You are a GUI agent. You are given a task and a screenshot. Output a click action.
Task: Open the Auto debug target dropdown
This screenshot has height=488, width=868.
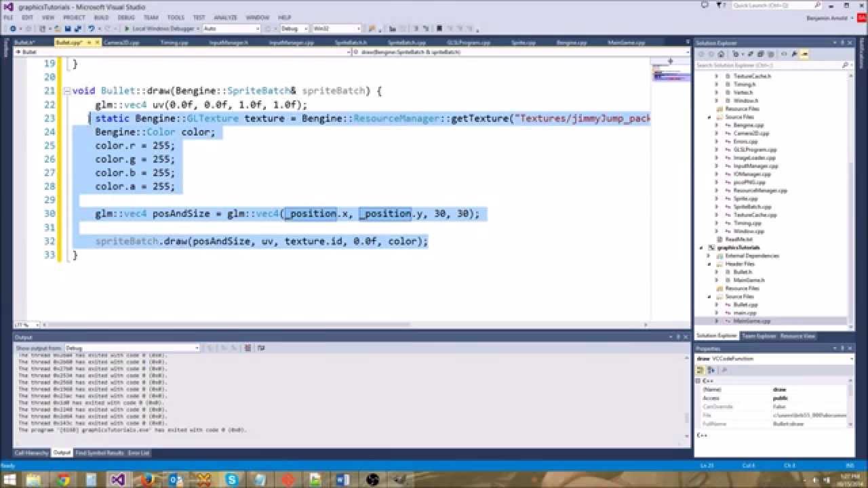tap(231, 28)
